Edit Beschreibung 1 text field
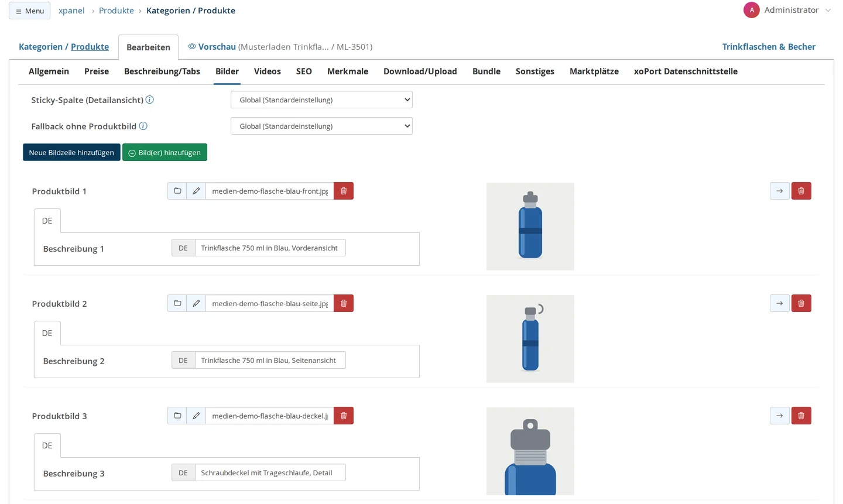Screen dimensions: 843x504 coord(270,248)
